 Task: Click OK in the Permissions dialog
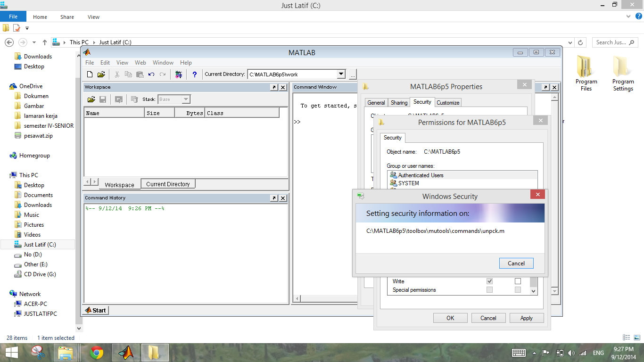tap(450, 318)
